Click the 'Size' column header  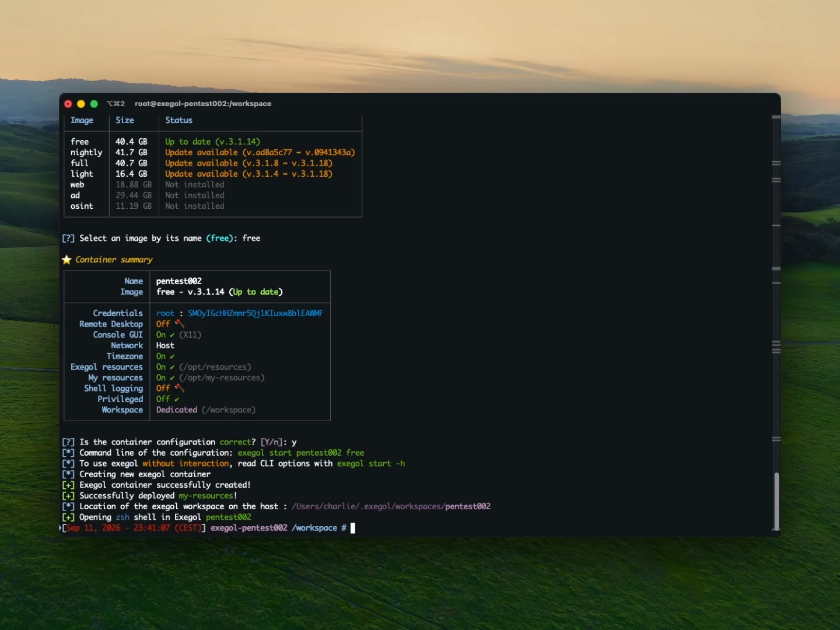(x=125, y=120)
